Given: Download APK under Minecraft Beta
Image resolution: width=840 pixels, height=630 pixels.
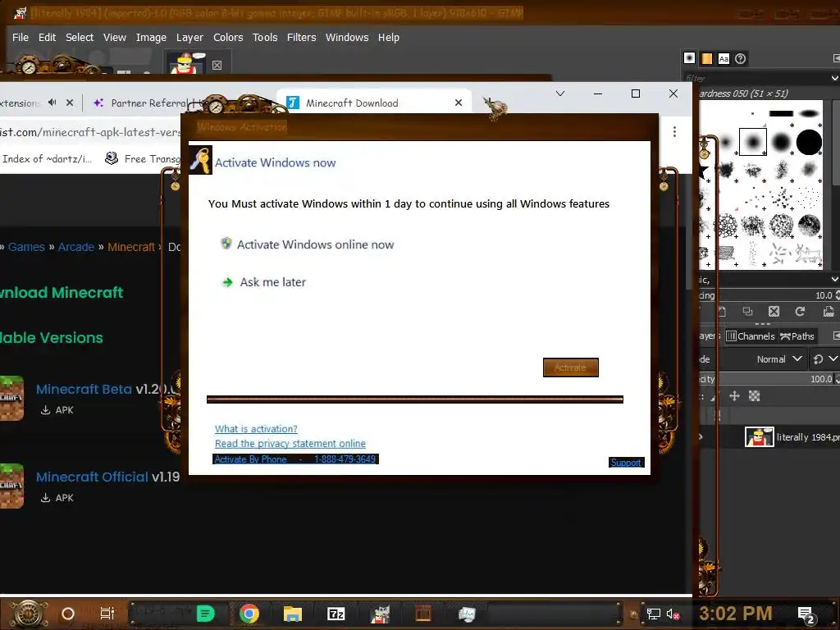Looking at the screenshot, I should click(x=57, y=410).
